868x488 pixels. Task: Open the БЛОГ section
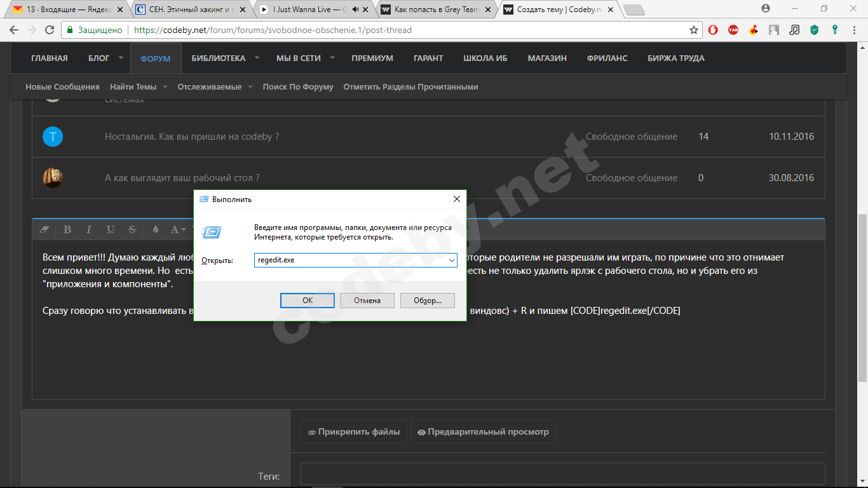[99, 58]
